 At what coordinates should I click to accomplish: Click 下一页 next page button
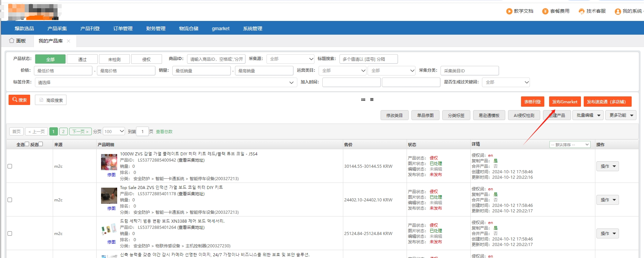(80, 131)
